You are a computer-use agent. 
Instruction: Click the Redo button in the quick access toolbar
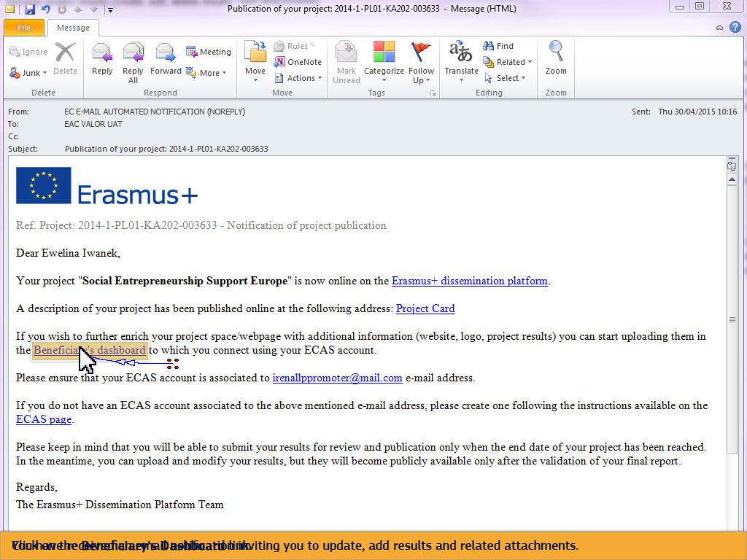(62, 9)
